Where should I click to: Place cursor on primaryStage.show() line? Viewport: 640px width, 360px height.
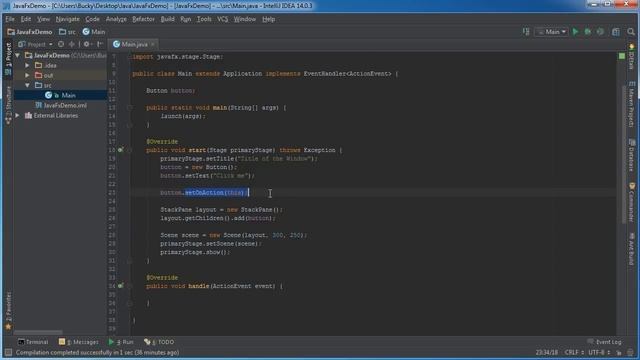coord(195,252)
